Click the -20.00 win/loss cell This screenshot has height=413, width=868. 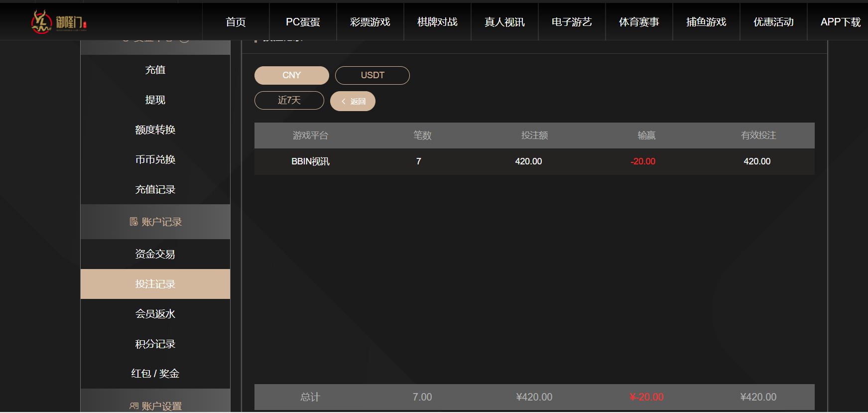[x=643, y=161]
